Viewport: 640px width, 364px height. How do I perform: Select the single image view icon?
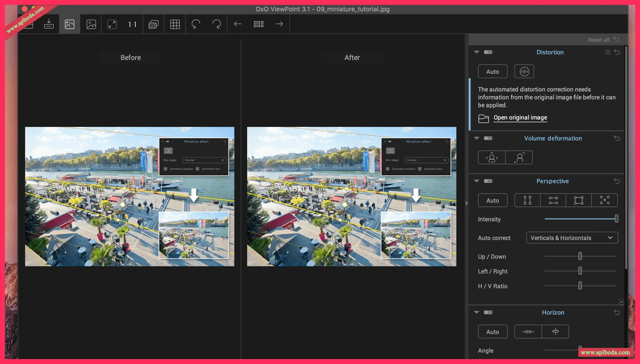click(x=91, y=24)
